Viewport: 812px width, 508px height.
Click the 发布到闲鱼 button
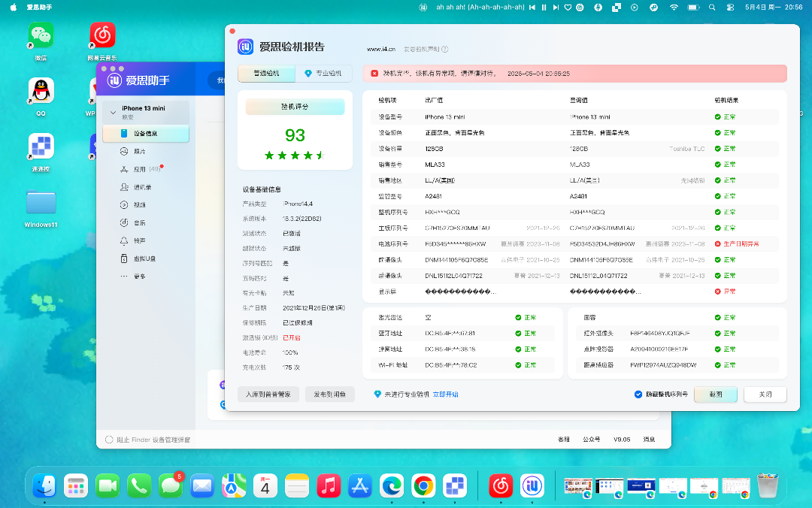coord(329,394)
